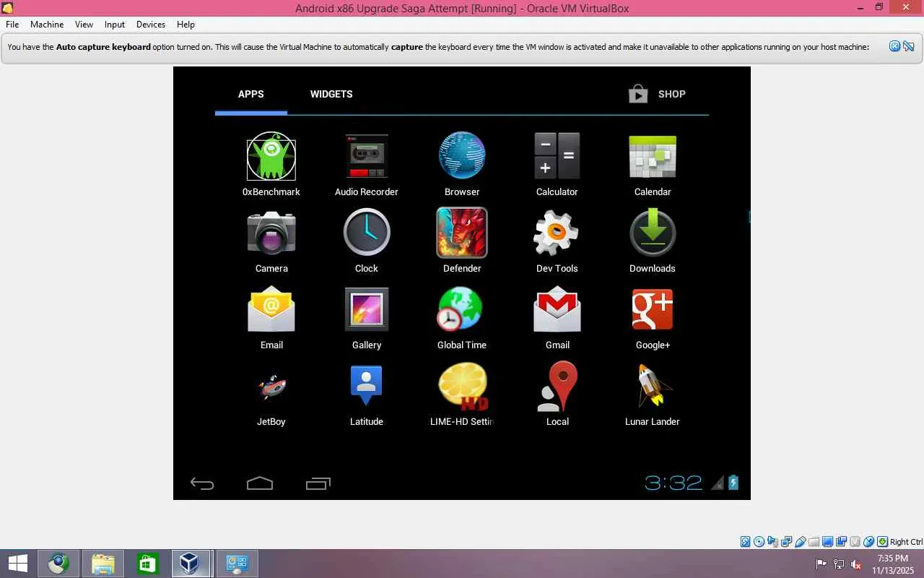924x578 pixels.
Task: Click the Android status bar clock 3:32
Action: (x=674, y=483)
